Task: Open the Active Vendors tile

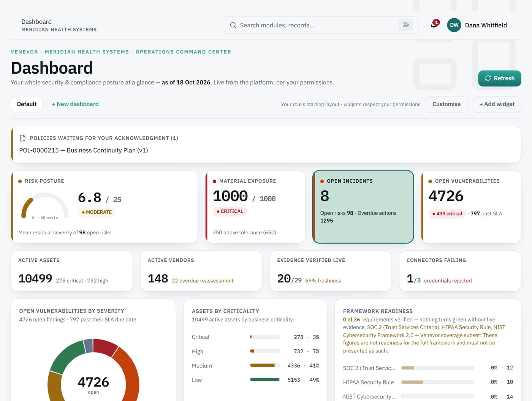Action: pyautogui.click(x=201, y=271)
